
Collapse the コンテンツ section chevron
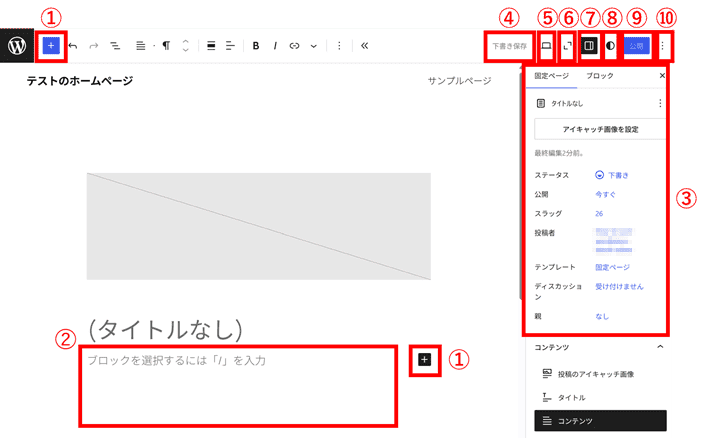660,347
